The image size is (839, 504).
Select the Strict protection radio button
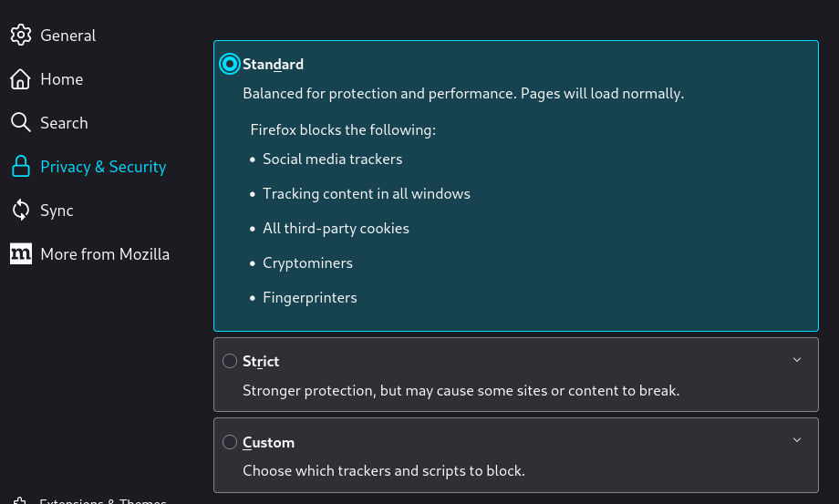point(230,361)
